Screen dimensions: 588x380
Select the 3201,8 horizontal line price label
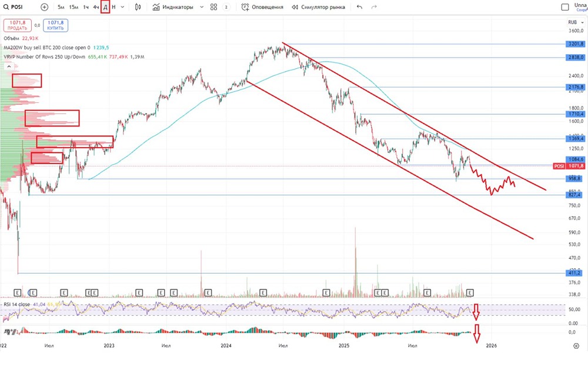pos(576,44)
